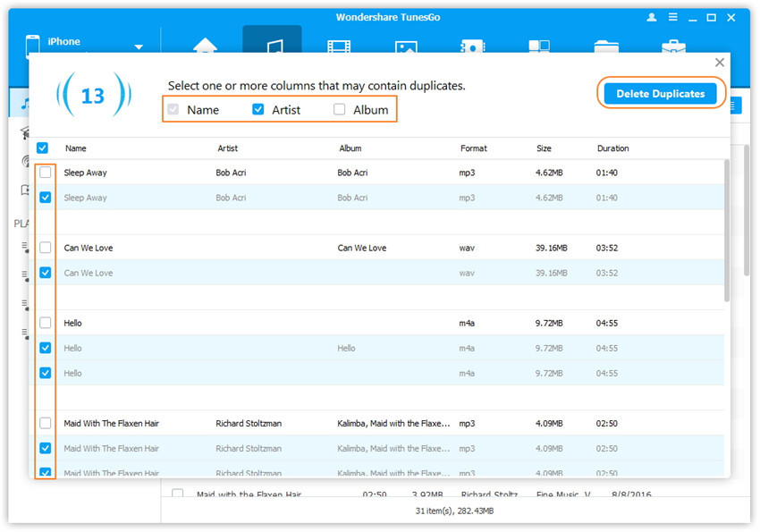Image resolution: width=760 pixels, height=532 pixels.
Task: Check the first unchecked Sleep Away row
Action: pos(46,173)
